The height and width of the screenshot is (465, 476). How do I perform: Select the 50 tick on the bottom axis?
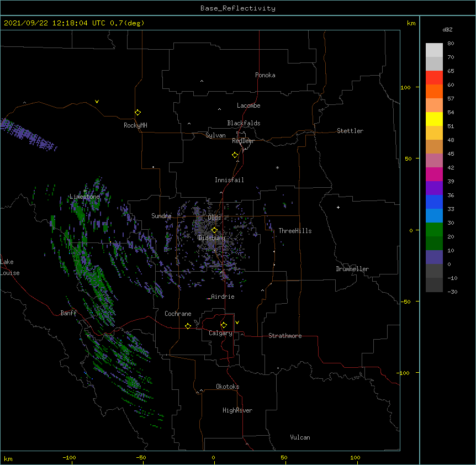pyautogui.click(x=284, y=457)
